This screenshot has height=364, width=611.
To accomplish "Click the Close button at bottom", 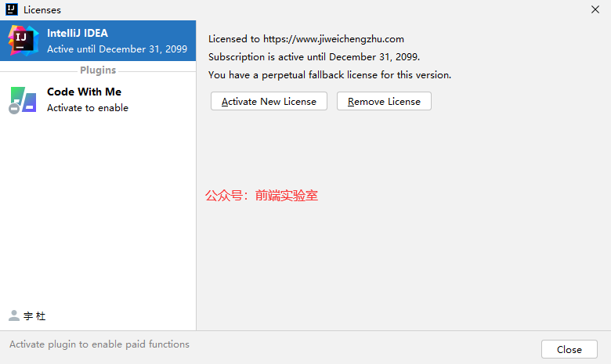I will [x=569, y=349].
